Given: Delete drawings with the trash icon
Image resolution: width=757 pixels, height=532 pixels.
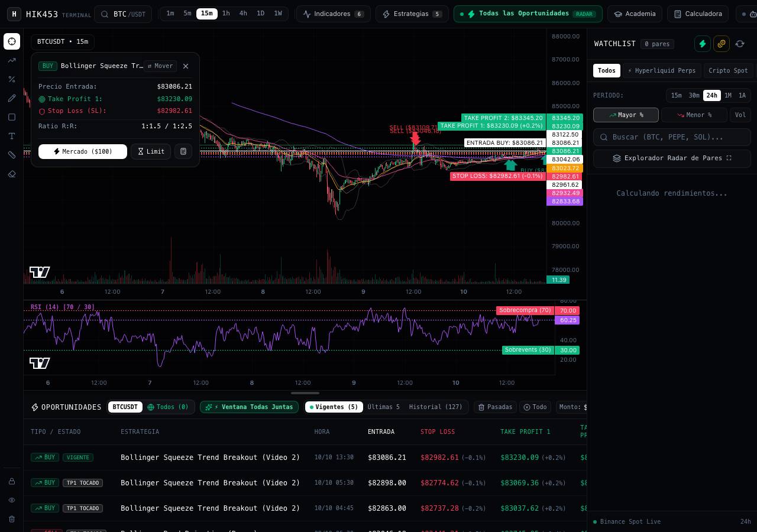Looking at the screenshot, I should 12,519.
